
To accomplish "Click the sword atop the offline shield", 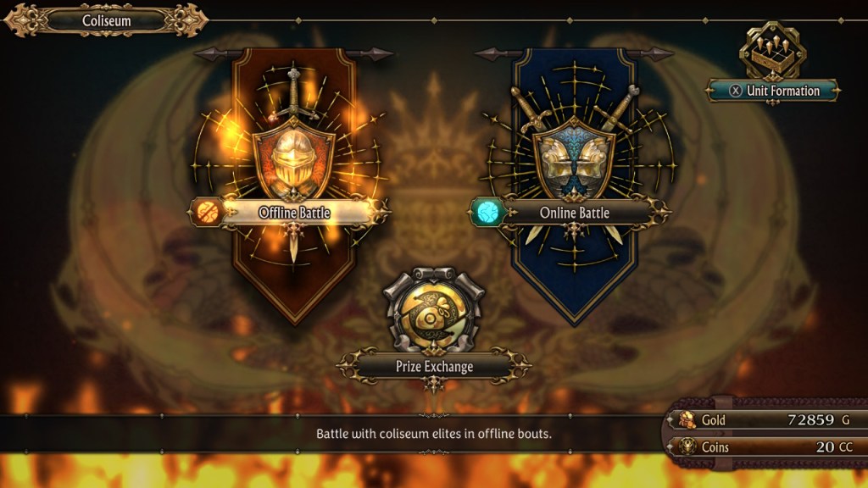I will point(293,93).
